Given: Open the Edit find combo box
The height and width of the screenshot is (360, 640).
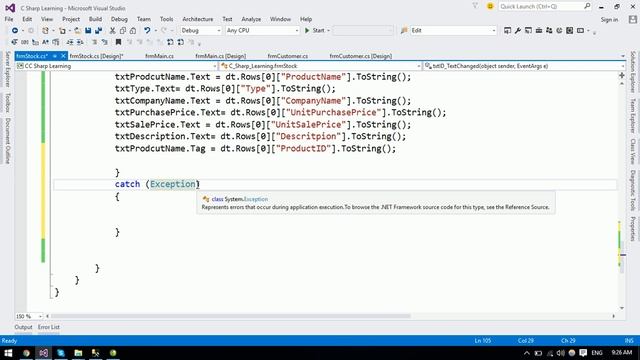Looking at the screenshot, I should (453, 31).
